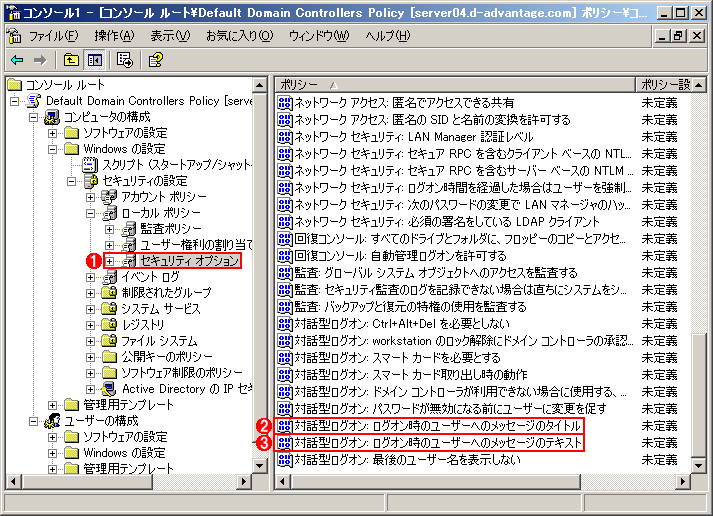Select 監査: バックアップと復元の特権の使用を監査する

410,307
